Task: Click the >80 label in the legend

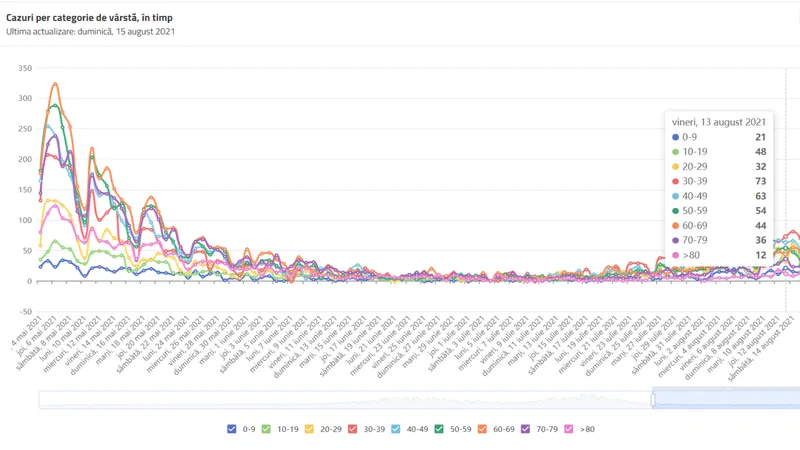Action: point(587,429)
